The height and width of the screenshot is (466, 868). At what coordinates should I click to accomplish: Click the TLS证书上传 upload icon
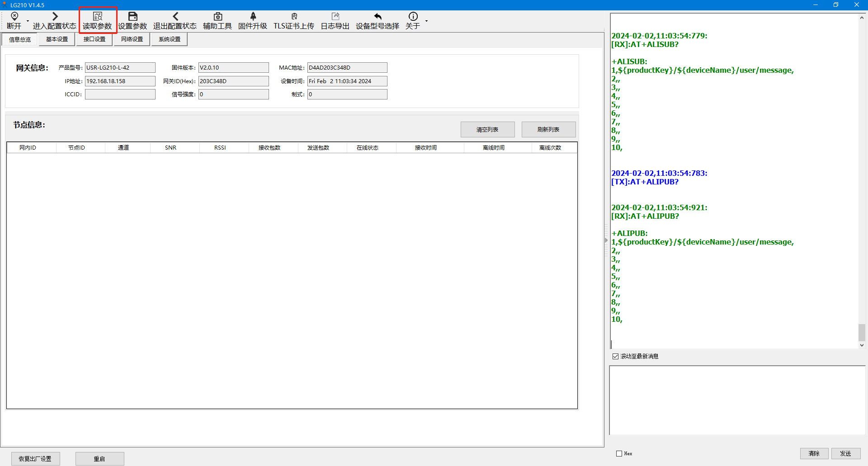pos(294,16)
